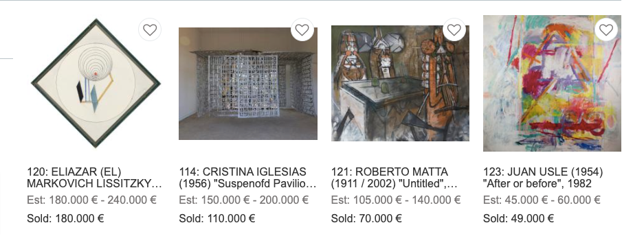Image resolution: width=644 pixels, height=247 pixels.
Task: Click heart icon on Cristina Iglesias lot
Action: point(302,30)
